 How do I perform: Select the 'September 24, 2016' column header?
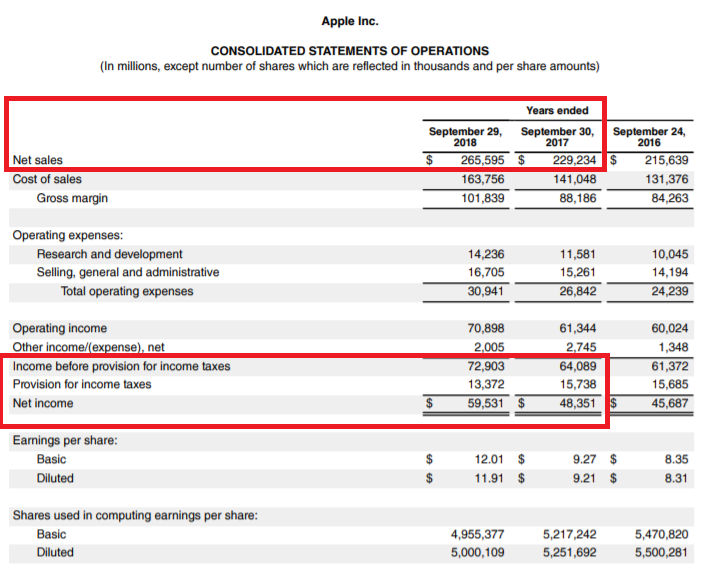pos(649,137)
